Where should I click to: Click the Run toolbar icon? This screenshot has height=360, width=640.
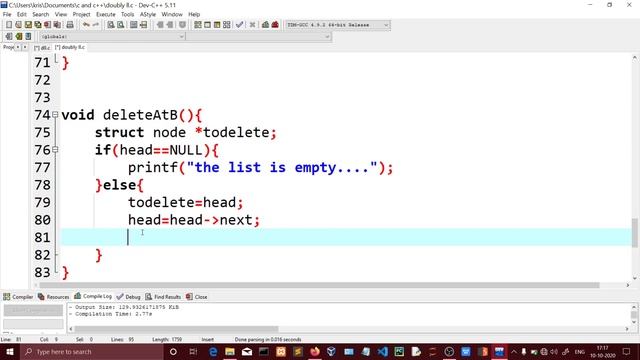pos(207,25)
